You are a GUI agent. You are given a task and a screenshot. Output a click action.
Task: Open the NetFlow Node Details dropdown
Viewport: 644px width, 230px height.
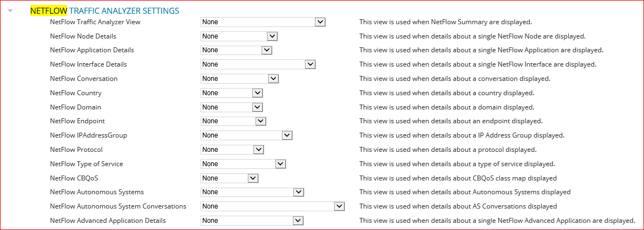point(239,36)
